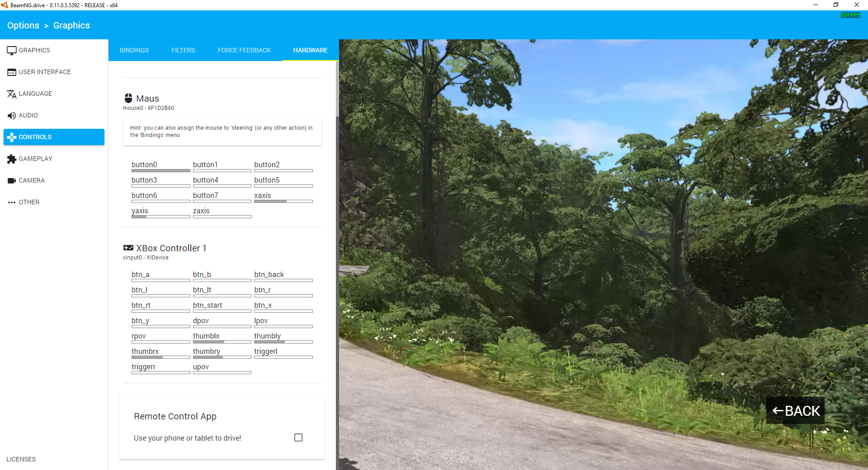Switch to the Bindings tab
Image resolution: width=868 pixels, height=470 pixels.
pos(134,50)
